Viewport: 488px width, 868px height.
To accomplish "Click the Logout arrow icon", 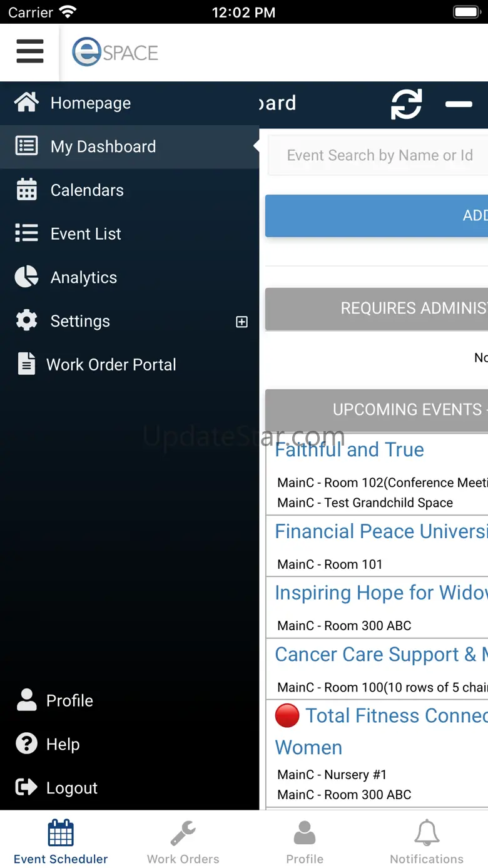I will (x=26, y=787).
